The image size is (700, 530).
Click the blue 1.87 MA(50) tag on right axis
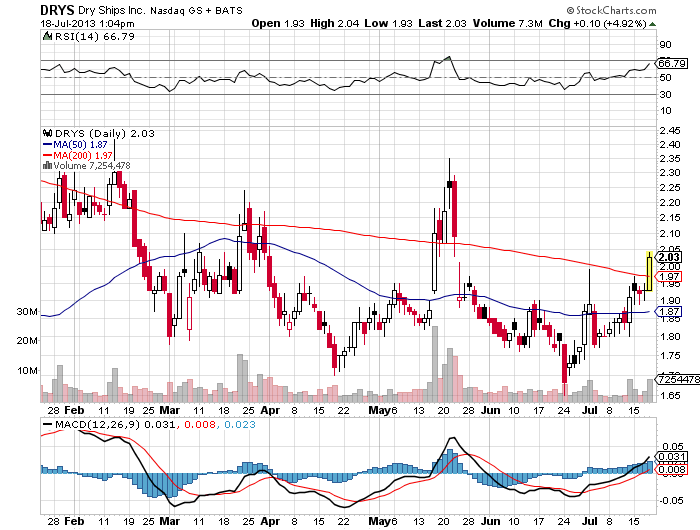click(x=670, y=312)
